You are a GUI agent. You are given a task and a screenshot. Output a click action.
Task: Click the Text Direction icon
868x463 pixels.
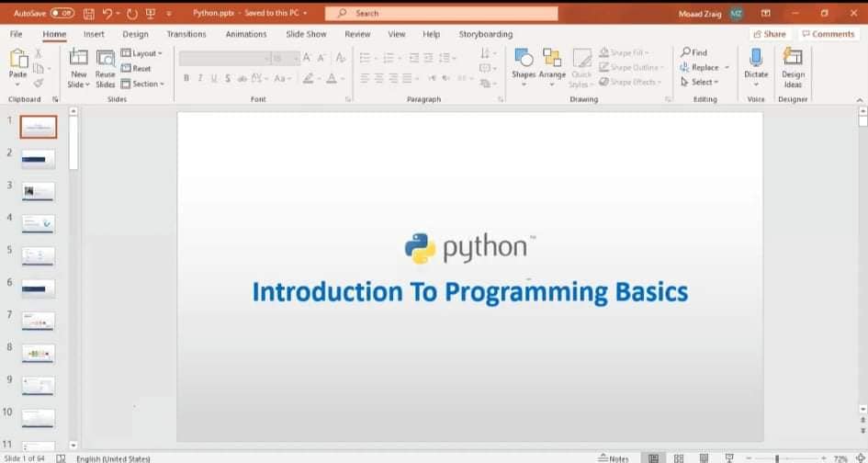coord(487,53)
